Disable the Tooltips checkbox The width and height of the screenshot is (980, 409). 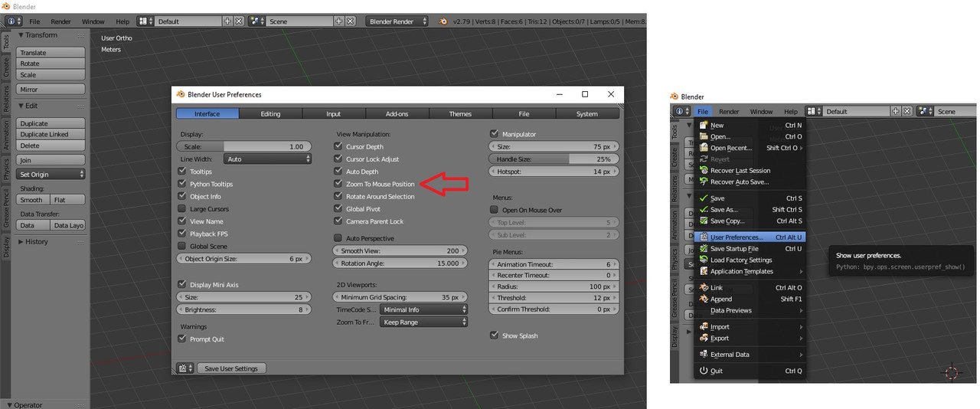[182, 172]
